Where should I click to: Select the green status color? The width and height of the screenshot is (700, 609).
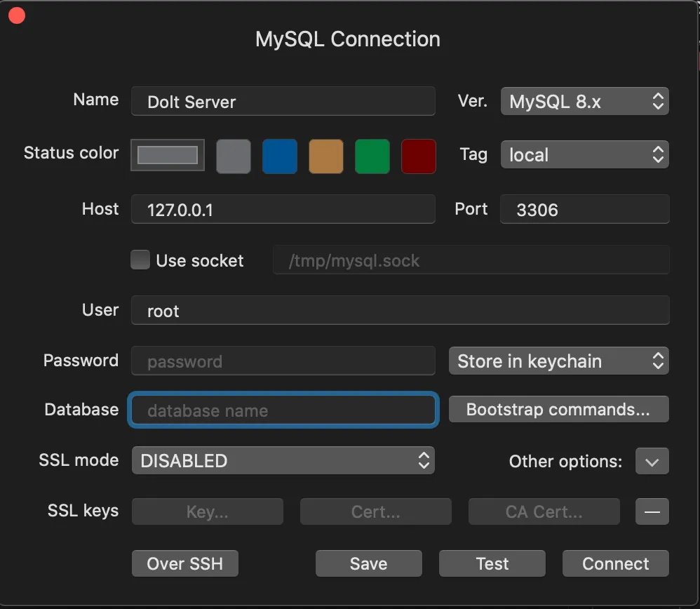tap(372, 156)
